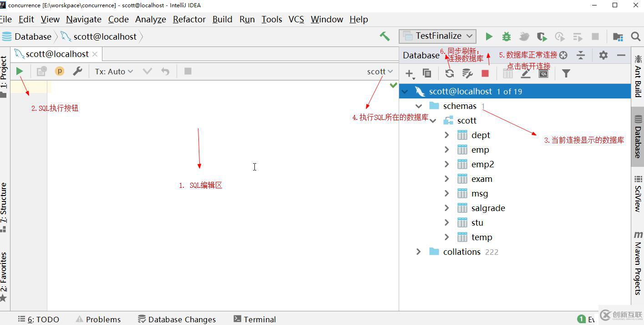
Task: Open the VCS menu
Action: [x=296, y=19]
